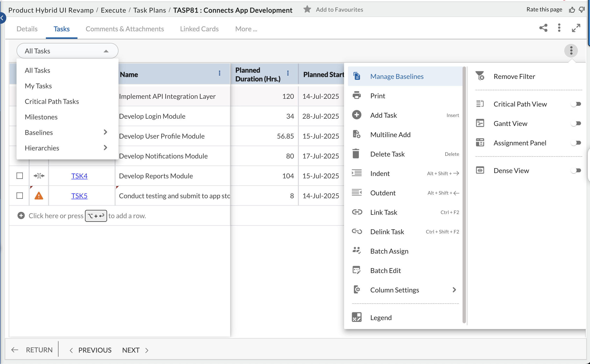Click 'Develop Reports Module' name cell
The width and height of the screenshot is (590, 364).
[x=173, y=176]
